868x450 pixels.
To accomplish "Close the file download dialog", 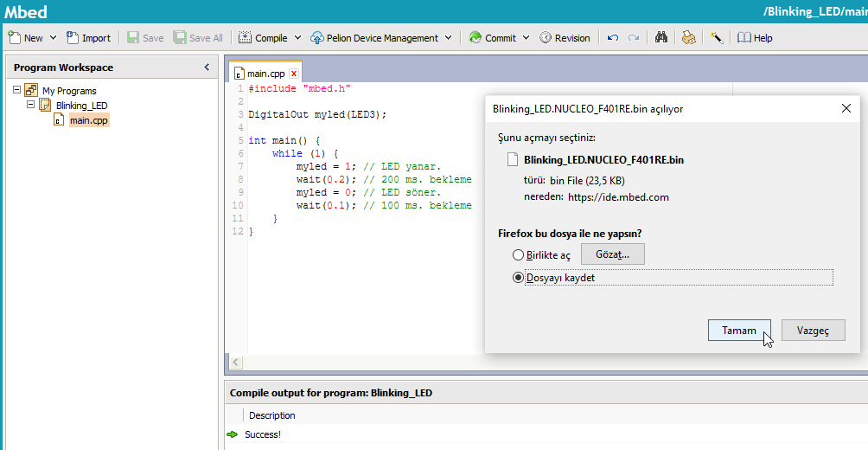I will pyautogui.click(x=846, y=109).
